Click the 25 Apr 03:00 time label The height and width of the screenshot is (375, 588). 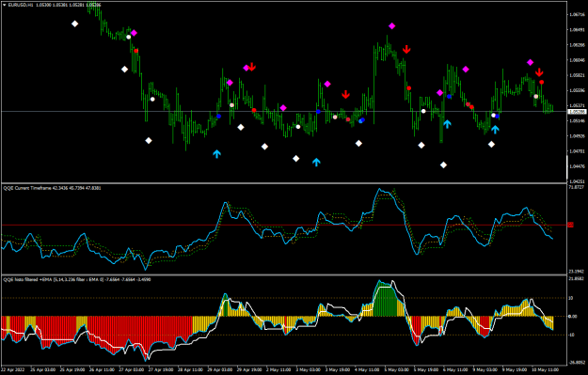43,369
